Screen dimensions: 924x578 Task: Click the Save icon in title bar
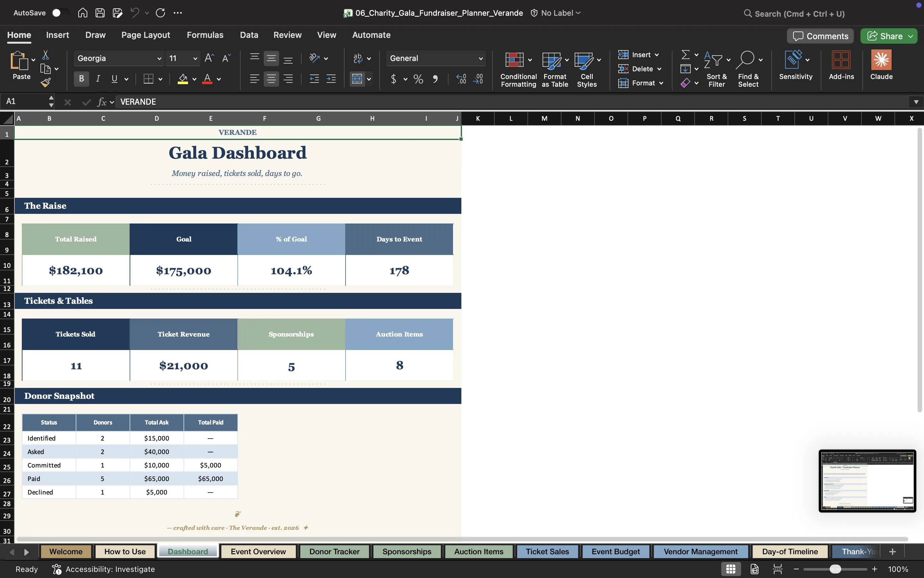coord(100,13)
